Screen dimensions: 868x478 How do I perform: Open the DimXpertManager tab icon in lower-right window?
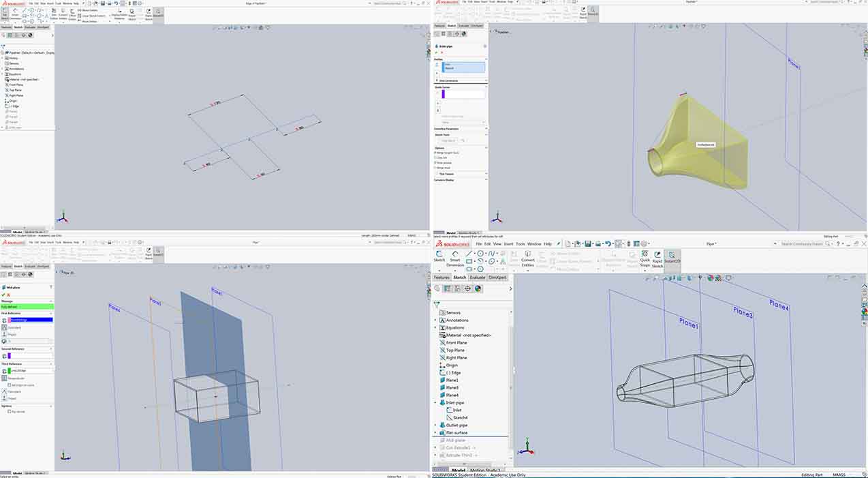[467, 288]
